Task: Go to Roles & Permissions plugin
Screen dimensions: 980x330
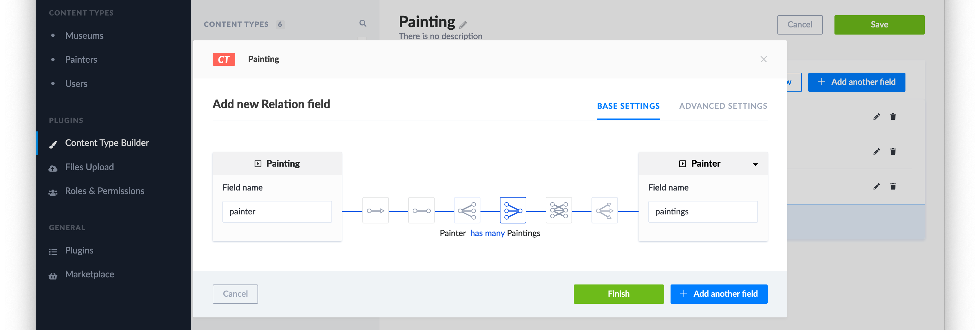Action: 105,191
